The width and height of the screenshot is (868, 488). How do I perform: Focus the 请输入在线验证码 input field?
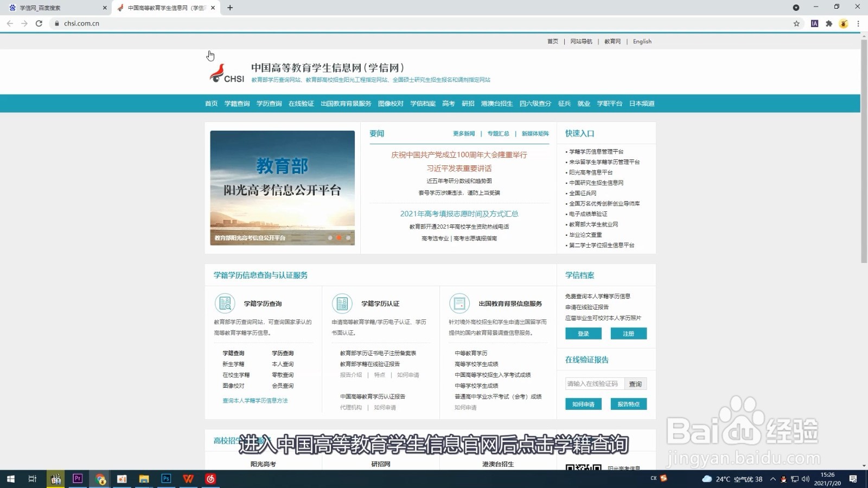595,384
